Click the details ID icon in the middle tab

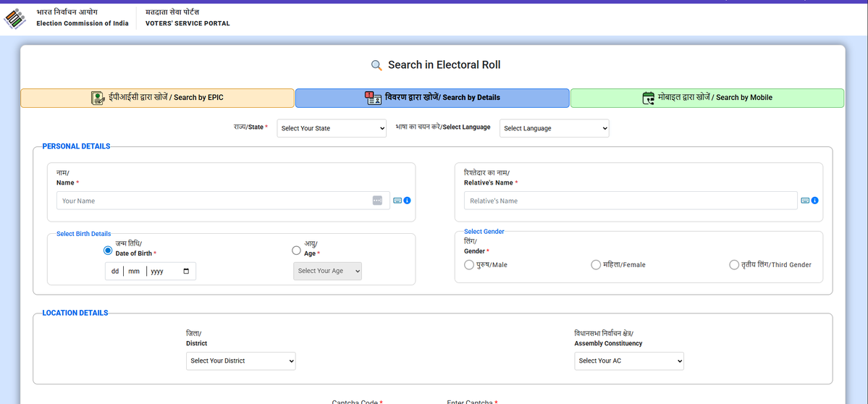[x=373, y=98]
